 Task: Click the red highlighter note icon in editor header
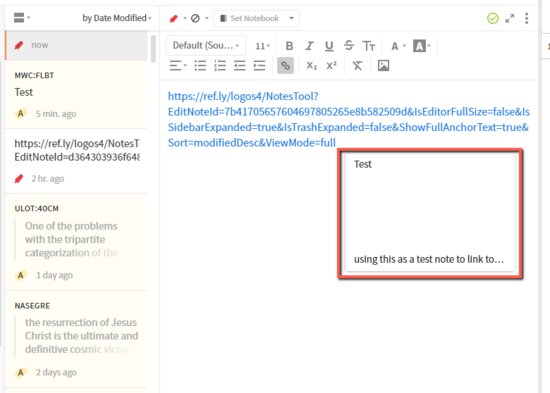(x=174, y=18)
